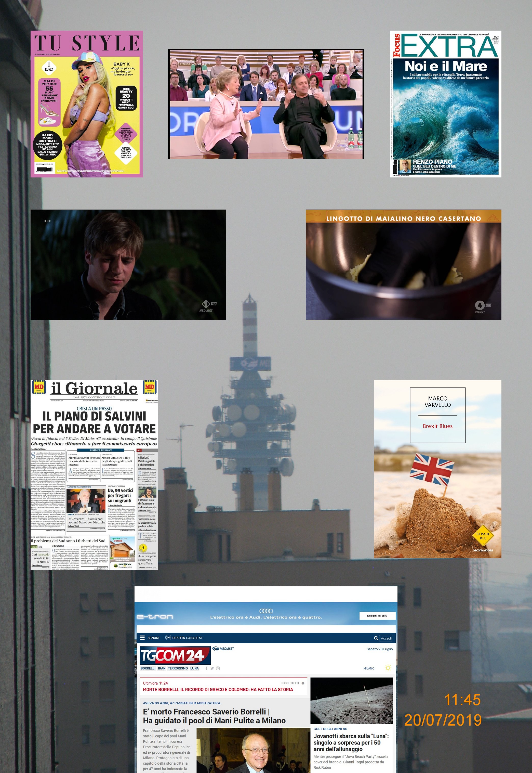This screenshot has height=773, width=532.
Task: Click the Mediaset logo beside TGCOM24
Action: [223, 649]
